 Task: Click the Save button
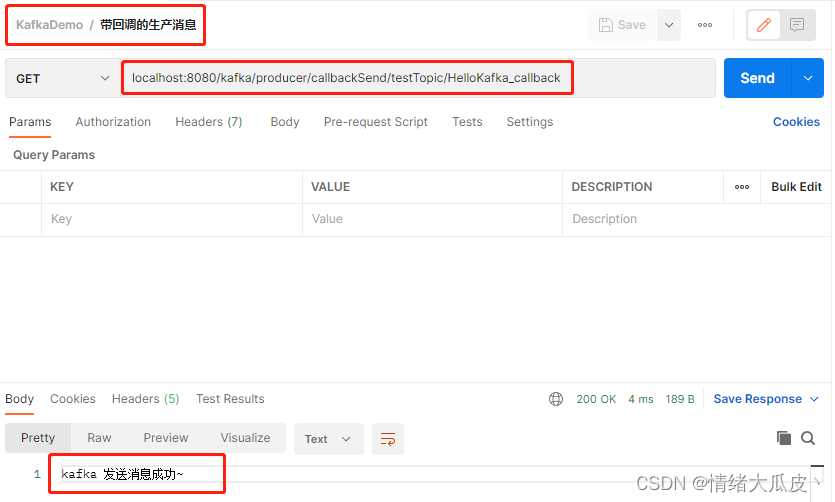[x=622, y=25]
